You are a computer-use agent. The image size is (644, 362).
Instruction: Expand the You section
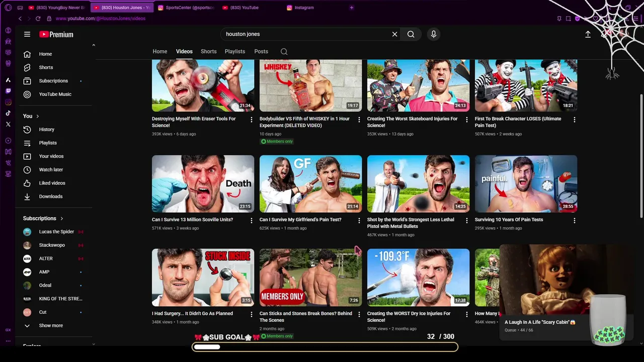click(31, 116)
